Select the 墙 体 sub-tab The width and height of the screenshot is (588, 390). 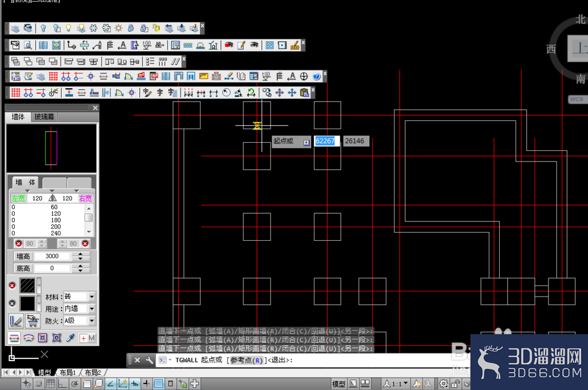point(25,183)
